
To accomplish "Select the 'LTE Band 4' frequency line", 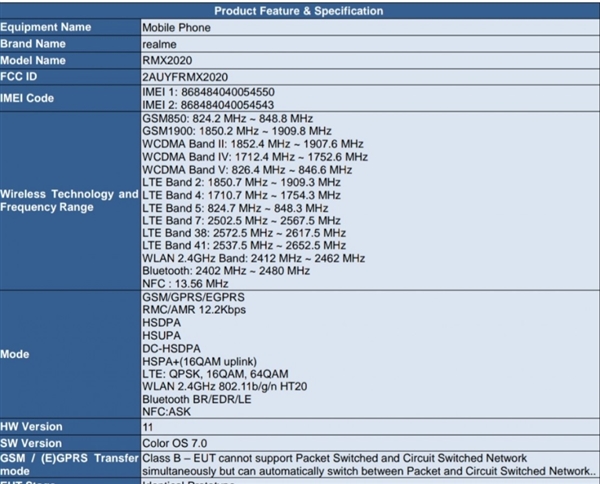I will [241, 195].
